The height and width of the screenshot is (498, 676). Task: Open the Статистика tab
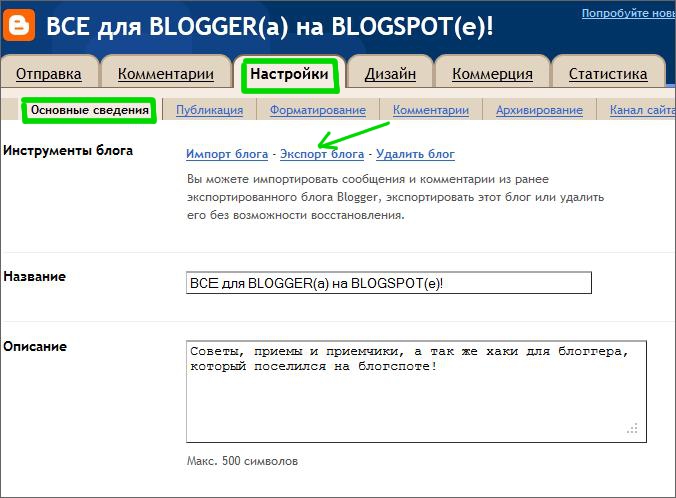tap(608, 74)
